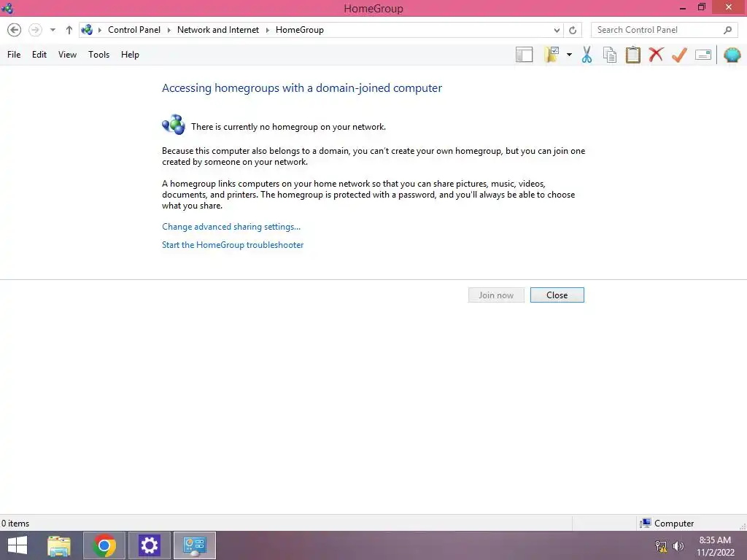This screenshot has height=560, width=747.
Task: Start the HomeGroup troubleshooter
Action: coord(233,245)
